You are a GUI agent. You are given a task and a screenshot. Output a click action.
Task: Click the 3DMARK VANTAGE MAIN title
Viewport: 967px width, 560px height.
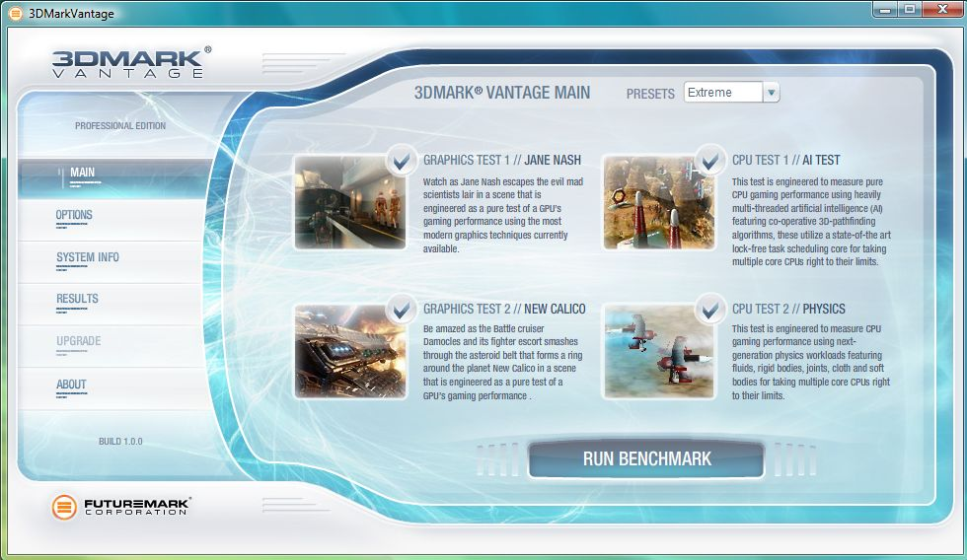(502, 93)
